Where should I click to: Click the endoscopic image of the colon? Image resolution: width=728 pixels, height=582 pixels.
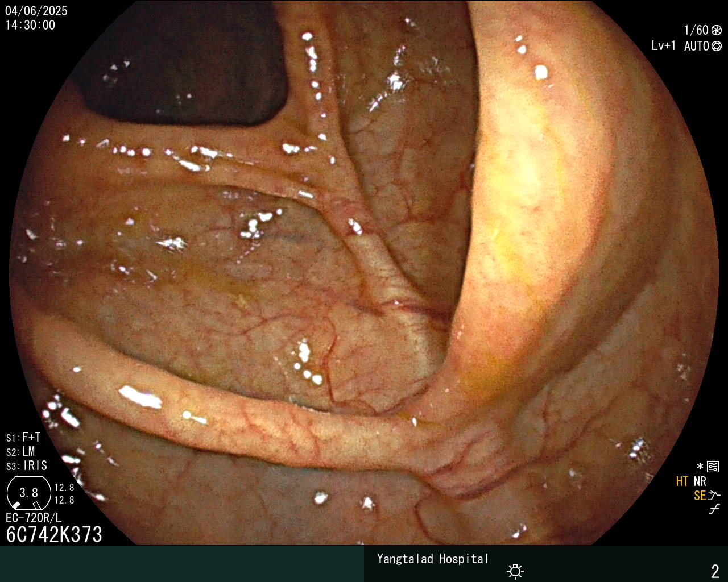(364, 273)
